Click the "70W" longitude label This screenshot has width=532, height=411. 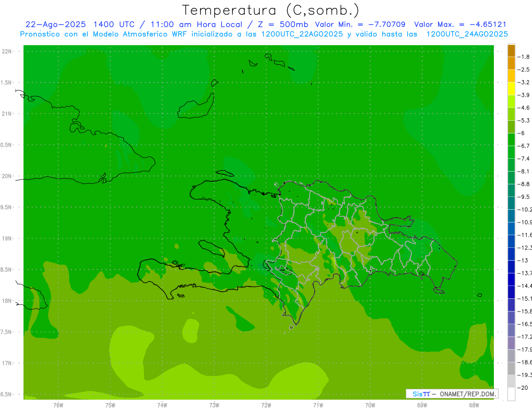(x=370, y=405)
